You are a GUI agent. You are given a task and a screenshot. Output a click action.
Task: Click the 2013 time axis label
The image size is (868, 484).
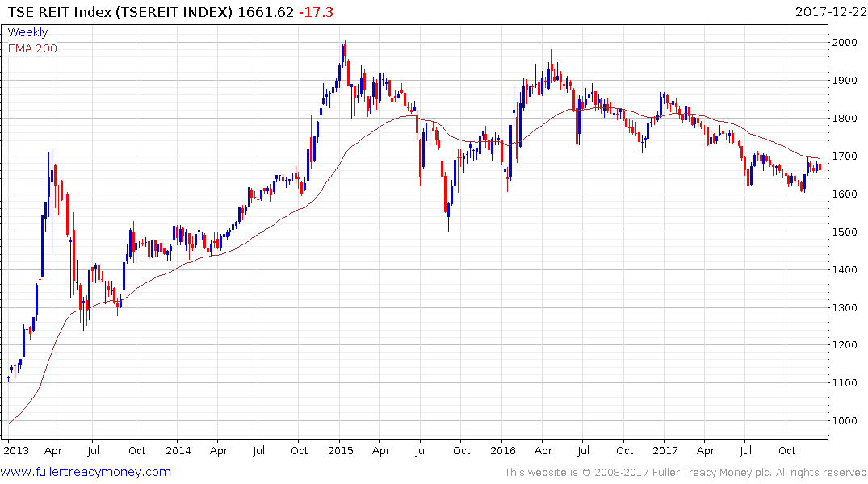[x=16, y=450]
